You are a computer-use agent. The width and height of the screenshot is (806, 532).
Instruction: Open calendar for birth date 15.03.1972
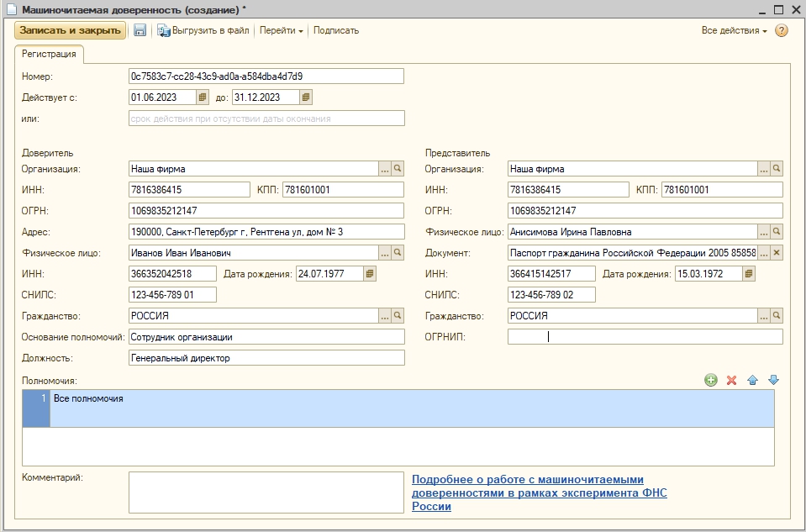[749, 273]
